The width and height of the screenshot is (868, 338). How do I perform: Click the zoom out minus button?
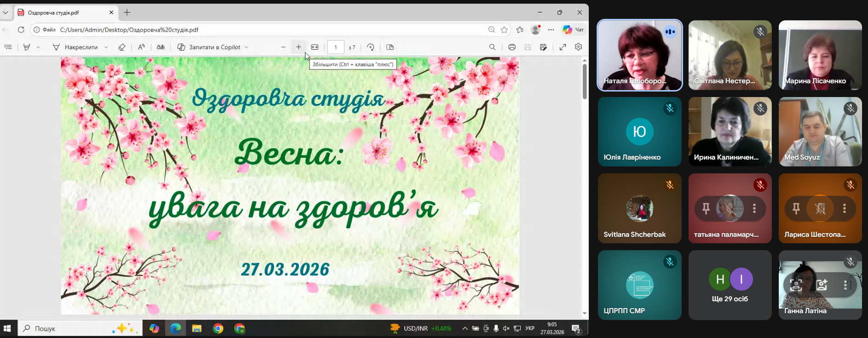click(283, 47)
